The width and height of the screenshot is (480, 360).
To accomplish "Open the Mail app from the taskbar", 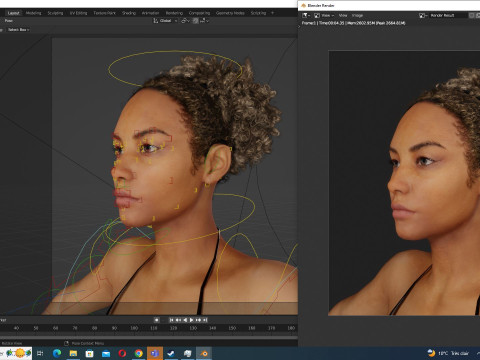I will tap(106, 353).
